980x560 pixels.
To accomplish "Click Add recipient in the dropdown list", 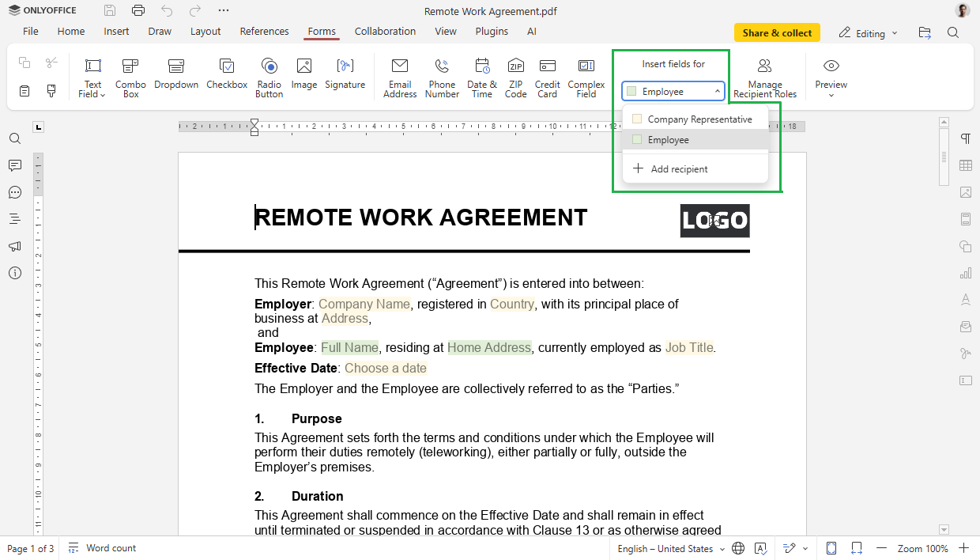I will pyautogui.click(x=680, y=168).
